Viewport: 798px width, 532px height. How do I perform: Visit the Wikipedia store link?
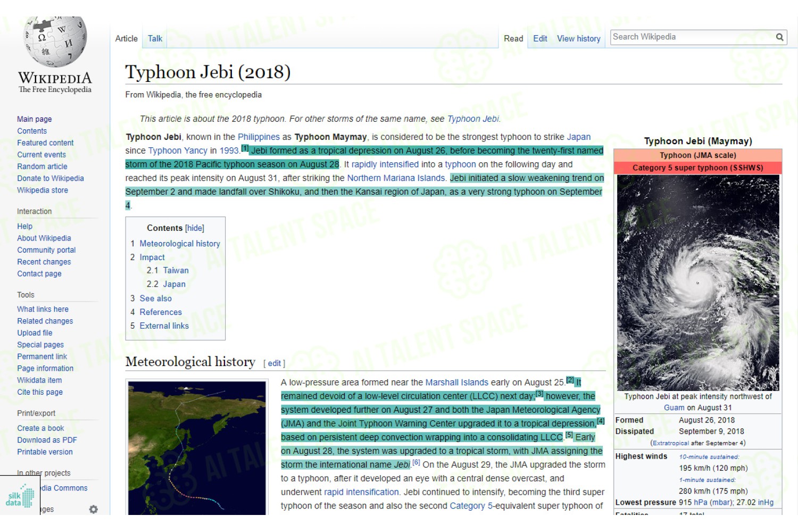coord(43,190)
